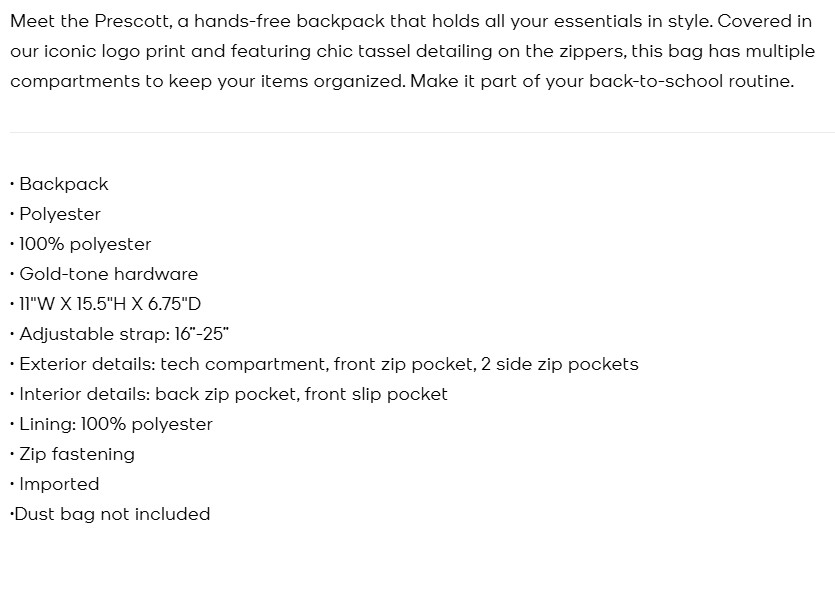Click the "2 side zip pockets" text

559,364
